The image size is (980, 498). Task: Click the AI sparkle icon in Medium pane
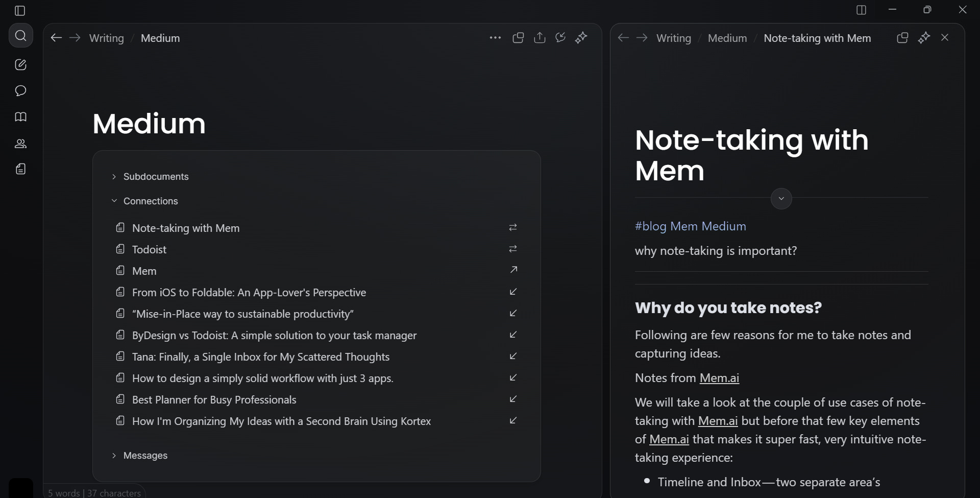[581, 38]
